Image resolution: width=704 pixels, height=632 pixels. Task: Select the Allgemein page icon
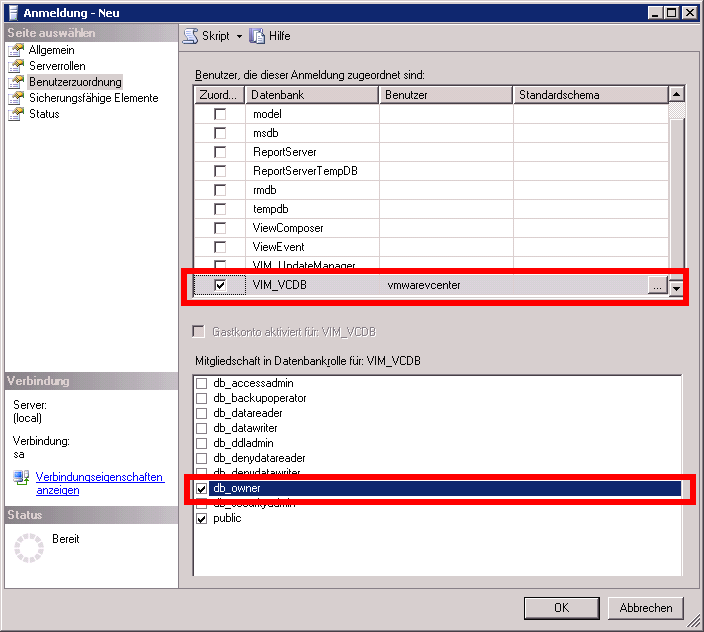pos(16,50)
